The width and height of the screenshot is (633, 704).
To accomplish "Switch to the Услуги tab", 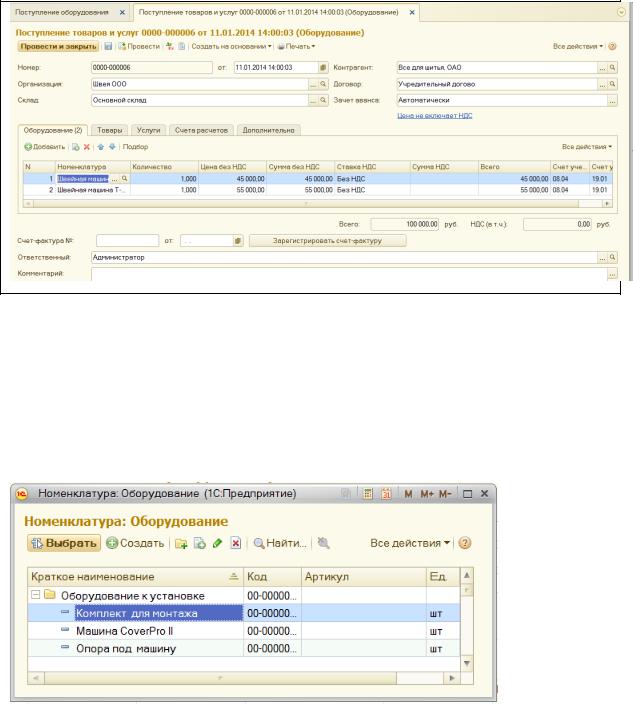I will tap(149, 130).
